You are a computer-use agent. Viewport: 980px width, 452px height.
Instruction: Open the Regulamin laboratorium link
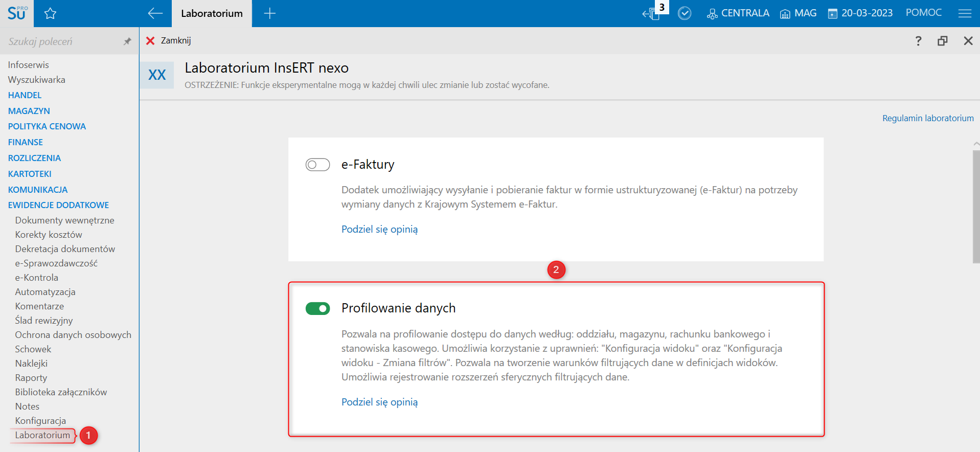click(x=928, y=118)
